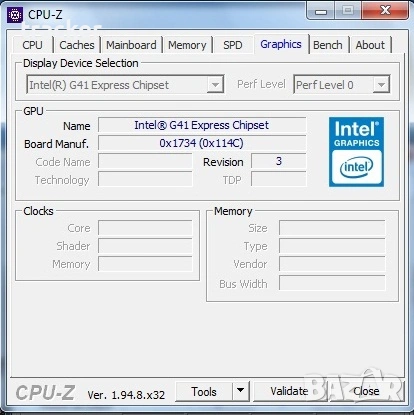
Task: Click the empty Technology field
Action: 145,179
